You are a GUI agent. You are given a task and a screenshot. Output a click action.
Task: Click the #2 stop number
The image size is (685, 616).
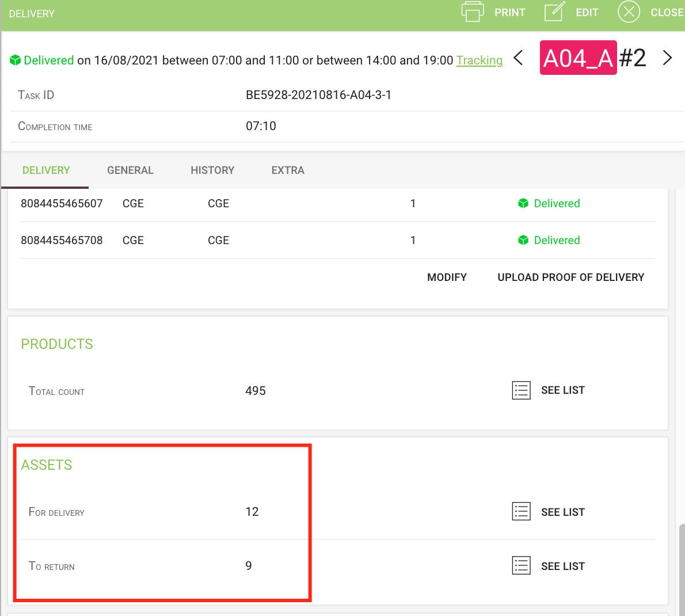(x=633, y=58)
